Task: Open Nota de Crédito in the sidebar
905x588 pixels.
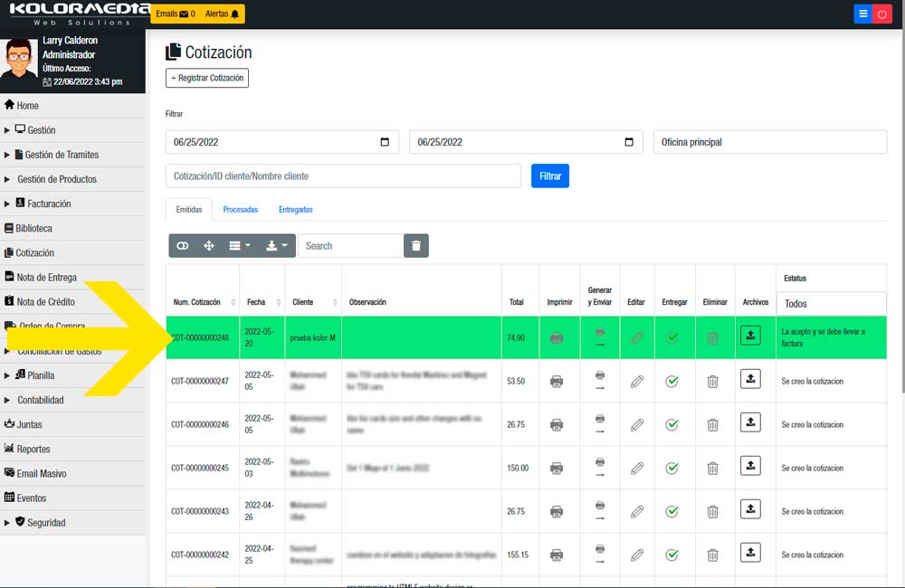Action: point(72,302)
